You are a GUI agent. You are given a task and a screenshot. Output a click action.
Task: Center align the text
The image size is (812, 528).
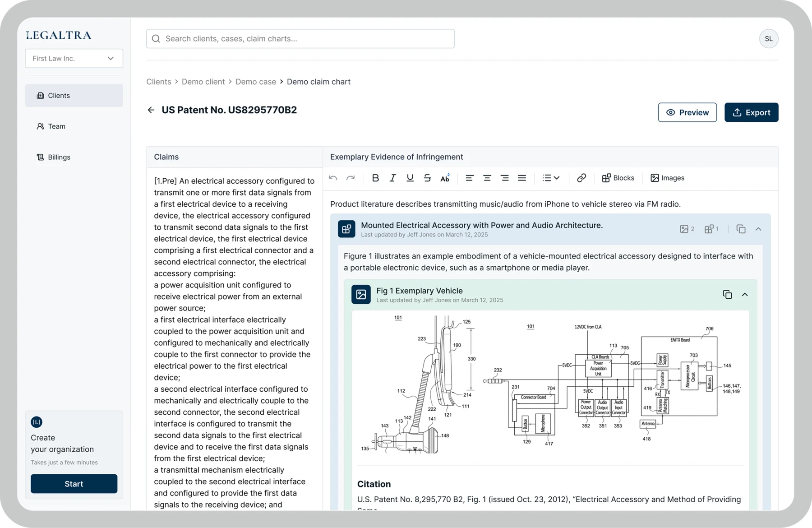(x=487, y=178)
